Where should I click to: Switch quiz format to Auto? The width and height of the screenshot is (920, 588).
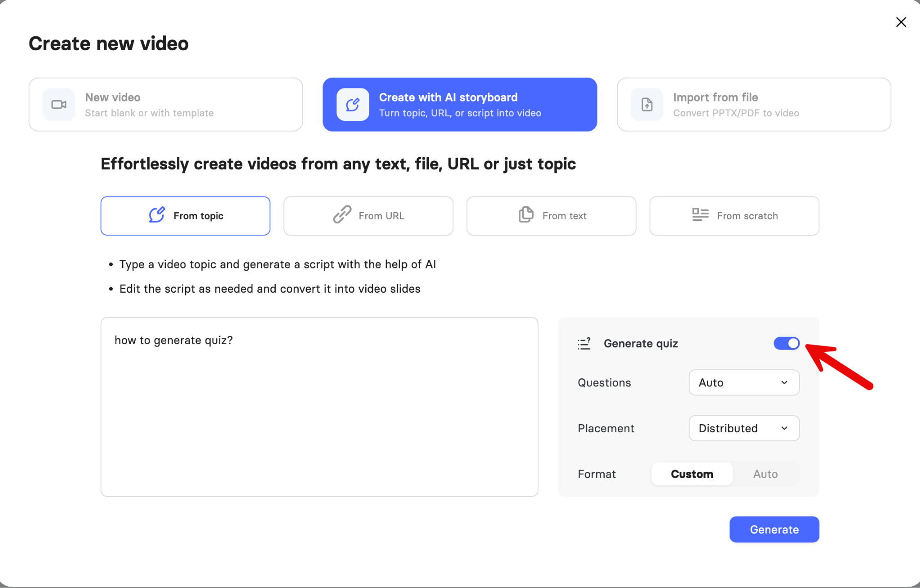(765, 474)
